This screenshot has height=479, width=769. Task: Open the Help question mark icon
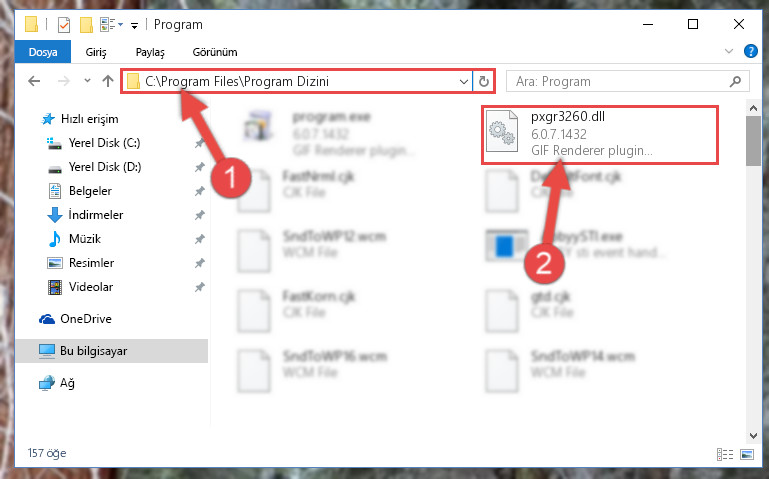[x=750, y=51]
